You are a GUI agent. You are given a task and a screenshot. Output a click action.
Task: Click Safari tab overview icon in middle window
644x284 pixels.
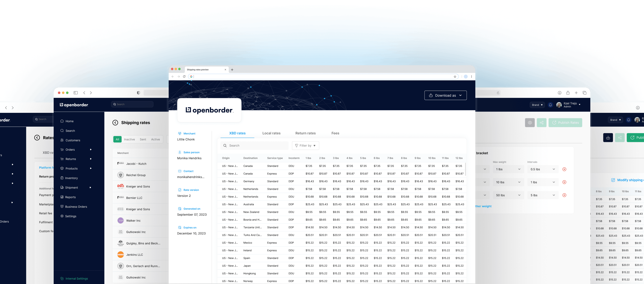(585, 93)
